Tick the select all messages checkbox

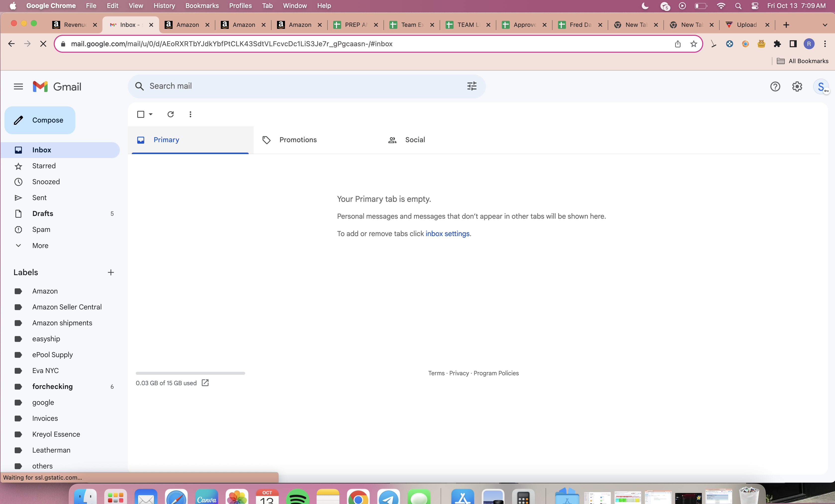pos(141,114)
